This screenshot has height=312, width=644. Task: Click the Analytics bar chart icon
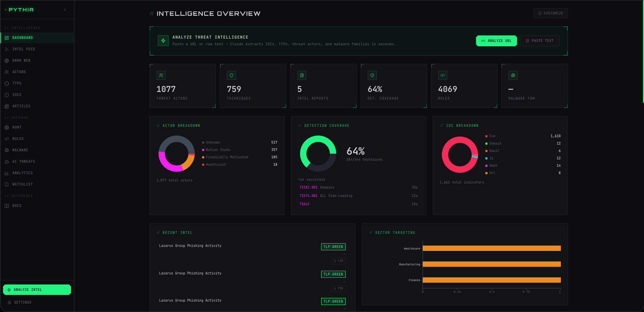pos(7,173)
